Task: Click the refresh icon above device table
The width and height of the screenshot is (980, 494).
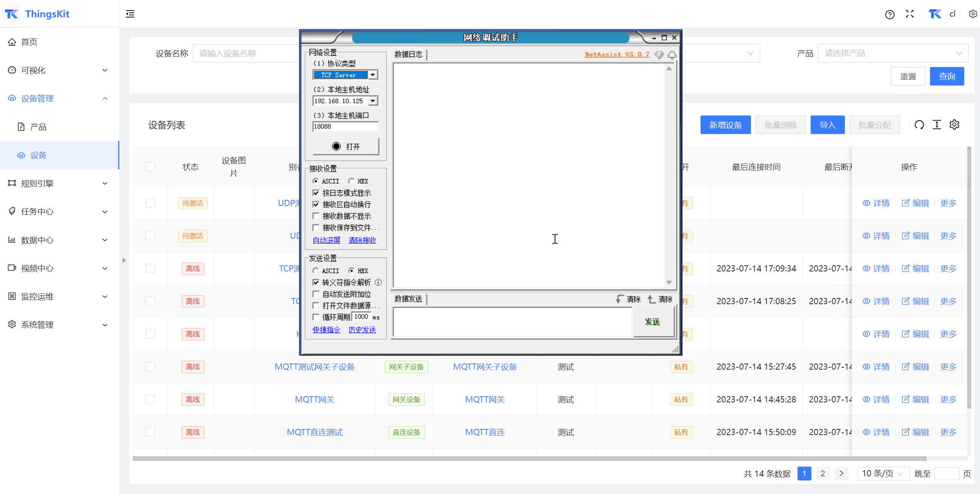Action: point(919,125)
